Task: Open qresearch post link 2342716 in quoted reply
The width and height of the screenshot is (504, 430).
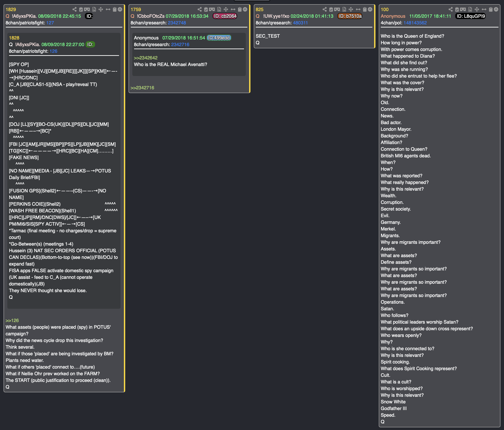Action: (x=180, y=45)
